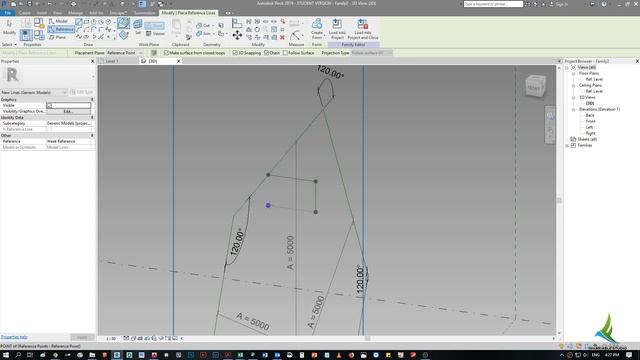Open taskbar Task View icon

(x=30, y=355)
